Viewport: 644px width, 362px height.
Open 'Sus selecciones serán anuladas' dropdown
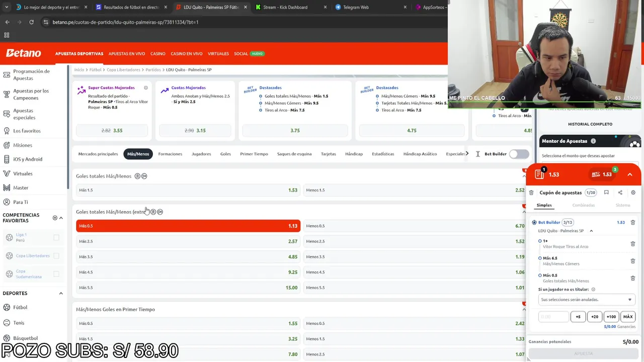[586, 300]
